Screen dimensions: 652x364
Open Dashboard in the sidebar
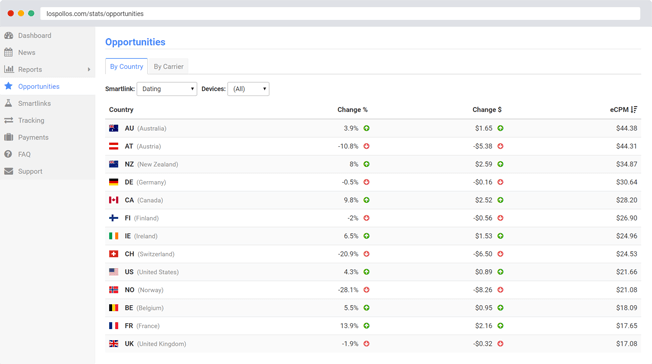35,35
